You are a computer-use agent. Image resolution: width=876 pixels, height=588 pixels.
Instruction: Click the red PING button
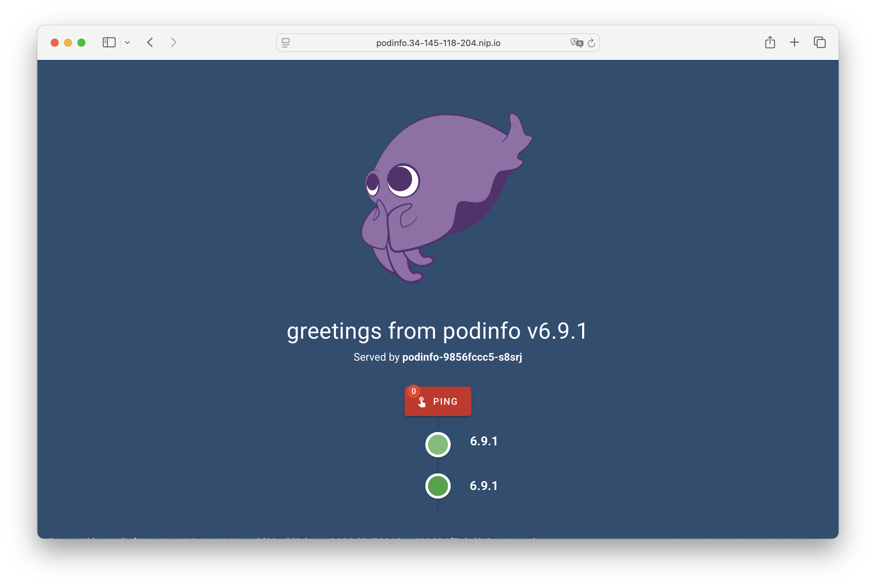click(x=438, y=401)
